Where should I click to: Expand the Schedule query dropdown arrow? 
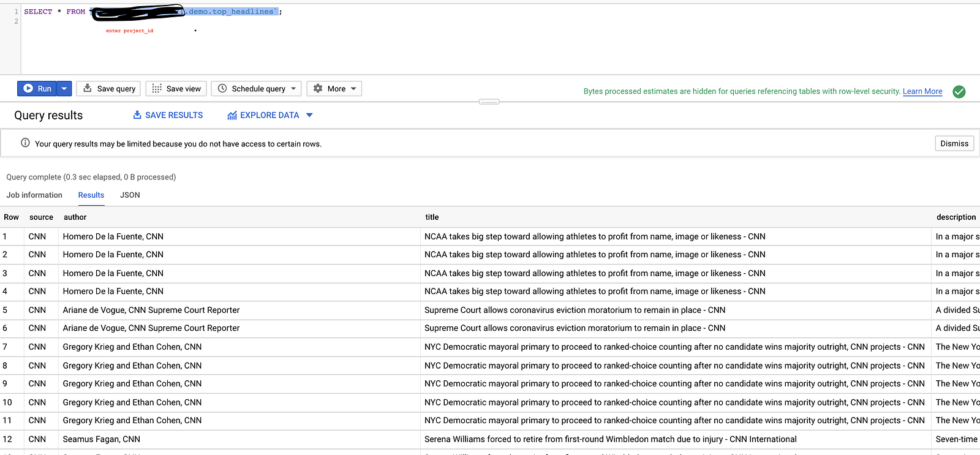coord(294,89)
